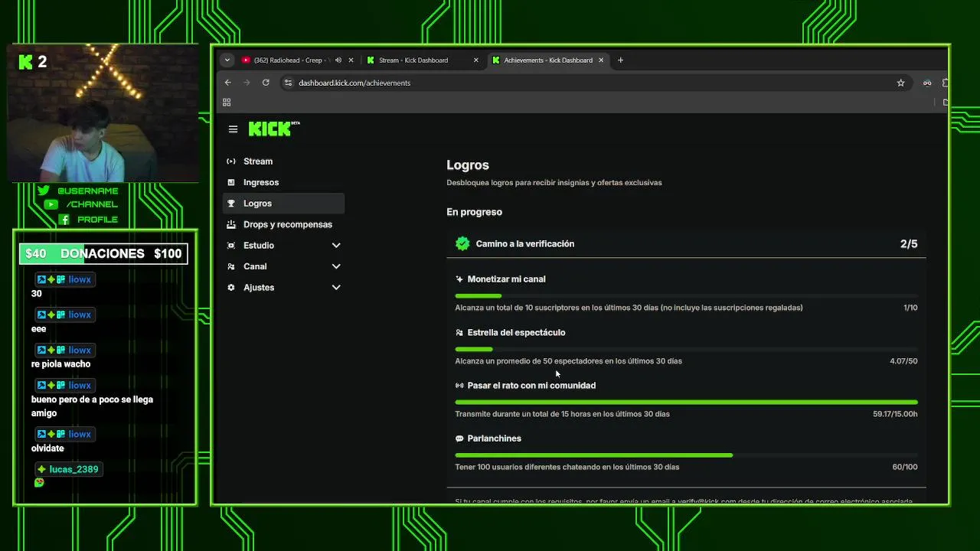This screenshot has width=980, height=551.
Task: Reload the page with the refresh icon
Action: pos(266,83)
